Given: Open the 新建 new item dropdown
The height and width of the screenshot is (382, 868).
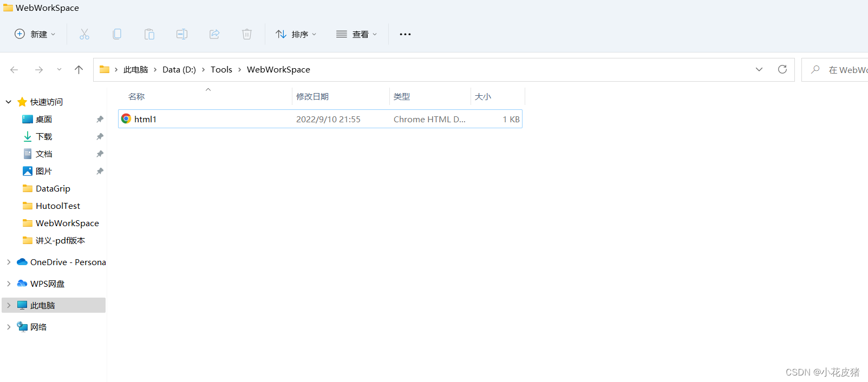Looking at the screenshot, I should [35, 34].
